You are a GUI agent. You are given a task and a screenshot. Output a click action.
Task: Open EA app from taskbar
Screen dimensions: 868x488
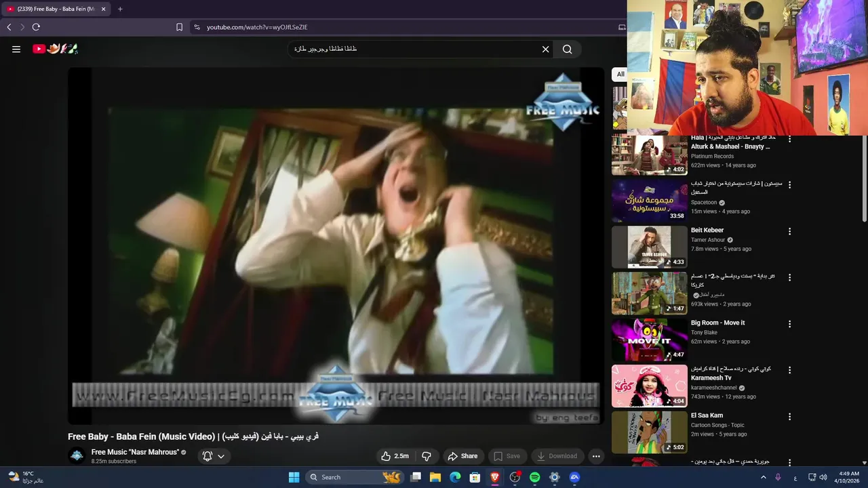[574, 477]
